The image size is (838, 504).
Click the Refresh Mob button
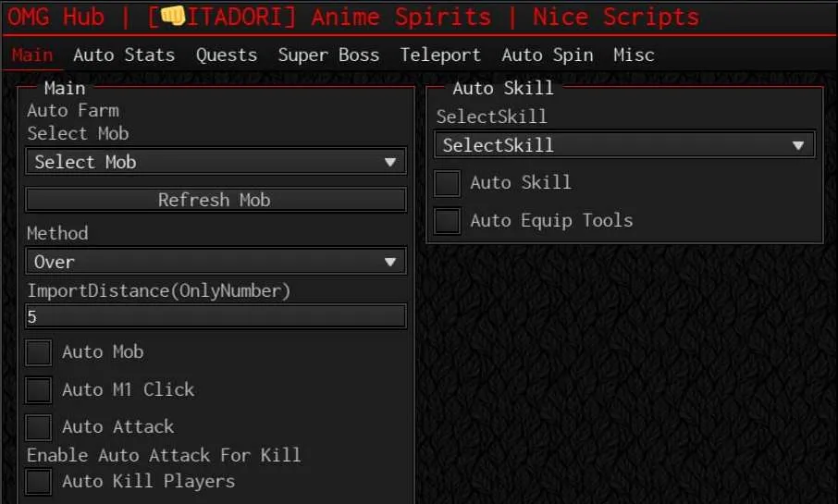click(216, 200)
